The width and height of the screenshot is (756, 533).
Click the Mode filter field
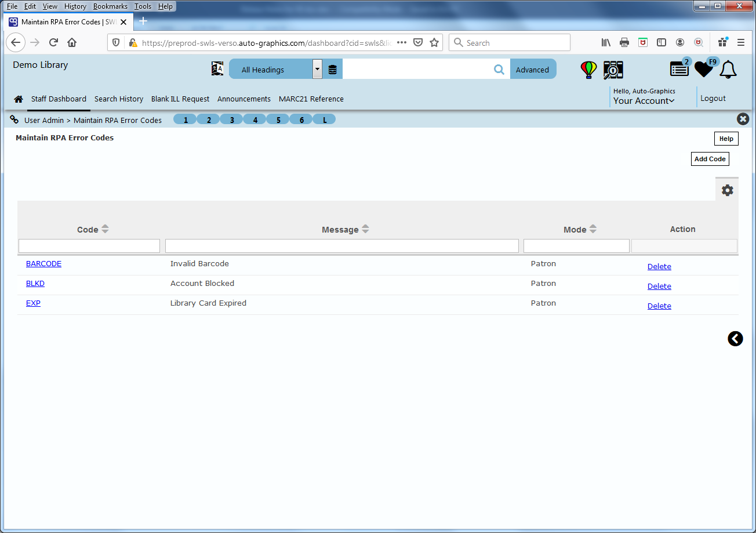point(576,246)
